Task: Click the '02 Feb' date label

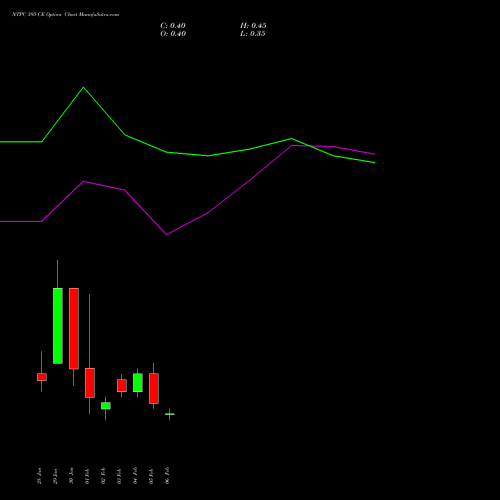Action: pyautogui.click(x=103, y=476)
